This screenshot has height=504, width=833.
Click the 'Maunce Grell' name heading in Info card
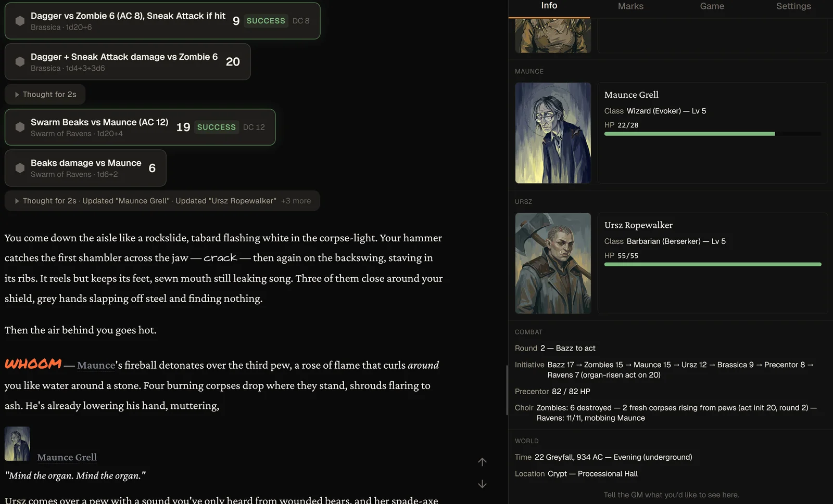pyautogui.click(x=632, y=95)
